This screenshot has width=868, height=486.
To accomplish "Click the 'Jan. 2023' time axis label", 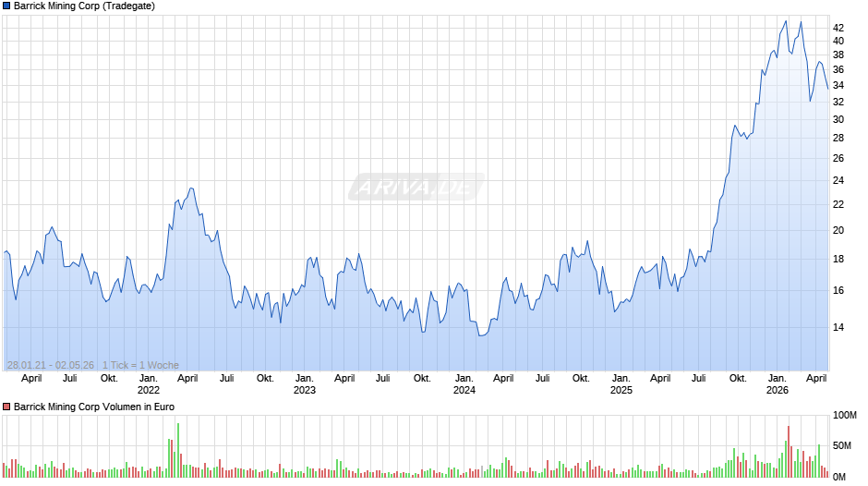I will (x=305, y=384).
